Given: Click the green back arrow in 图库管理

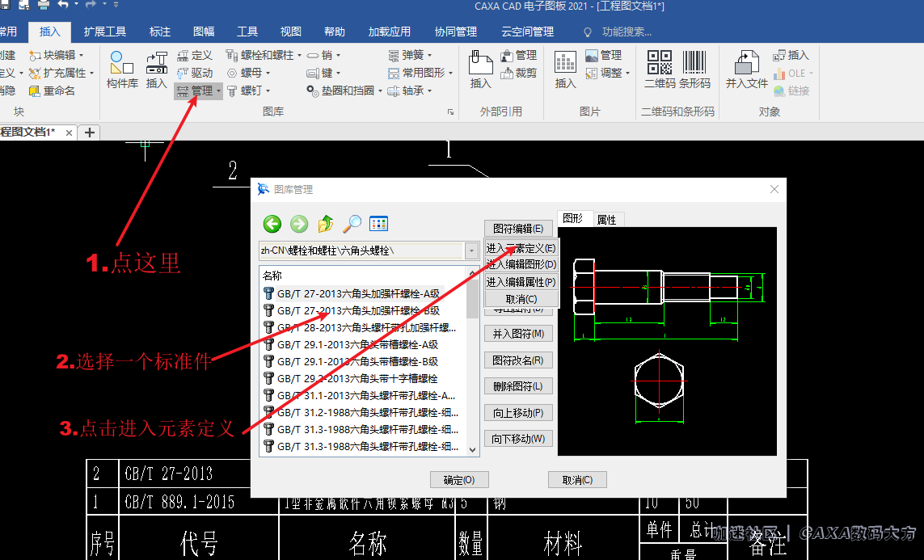Looking at the screenshot, I should click(x=272, y=224).
